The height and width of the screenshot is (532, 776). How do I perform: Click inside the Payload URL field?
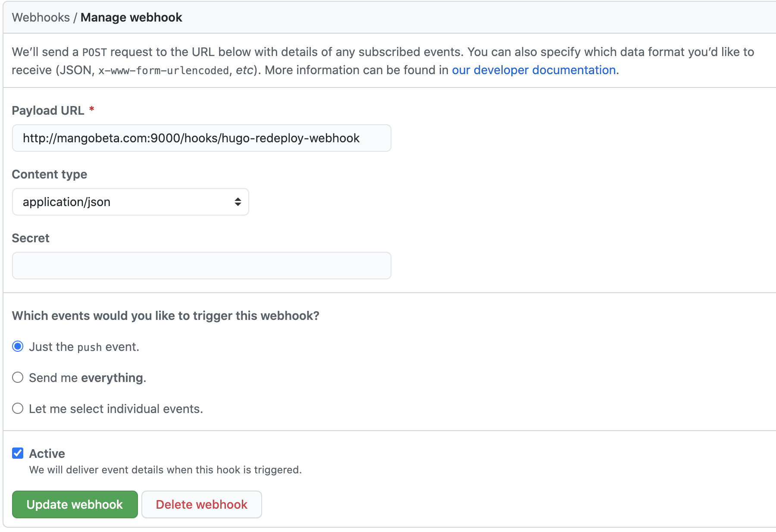coord(201,138)
